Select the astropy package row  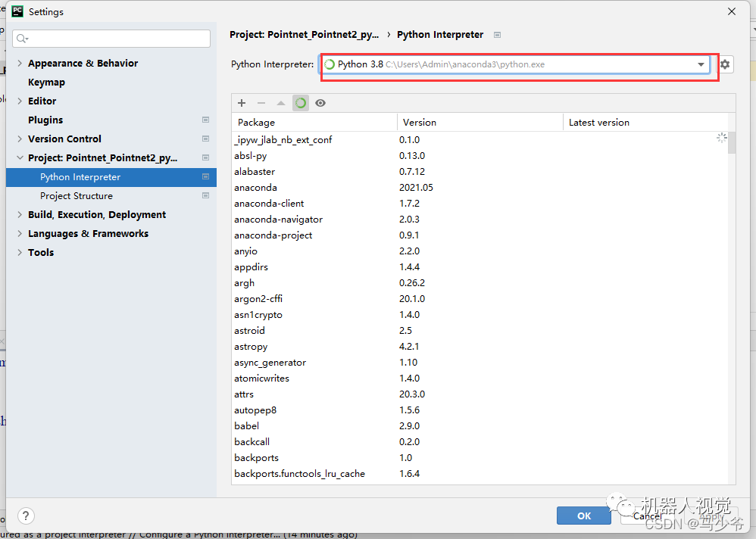(x=480, y=346)
